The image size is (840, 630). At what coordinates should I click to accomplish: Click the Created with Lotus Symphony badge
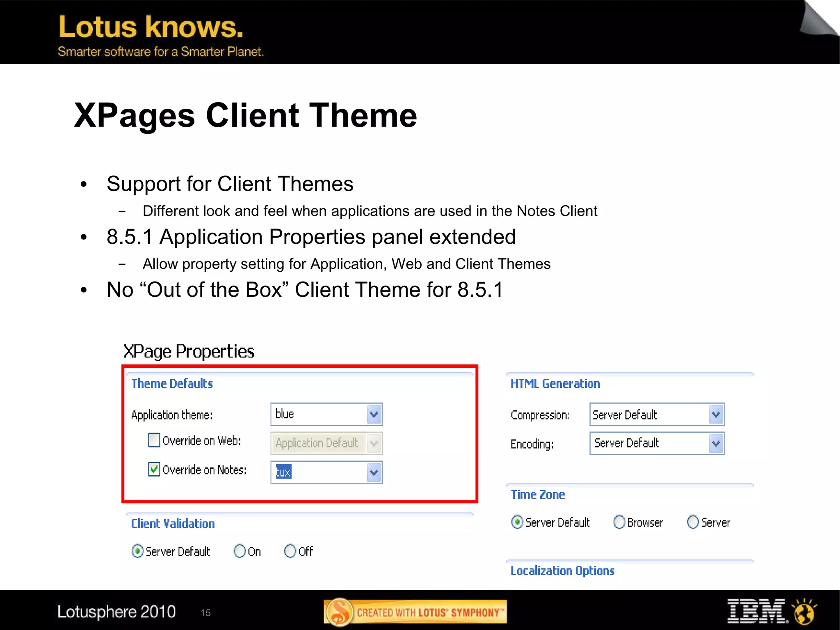[415, 612]
